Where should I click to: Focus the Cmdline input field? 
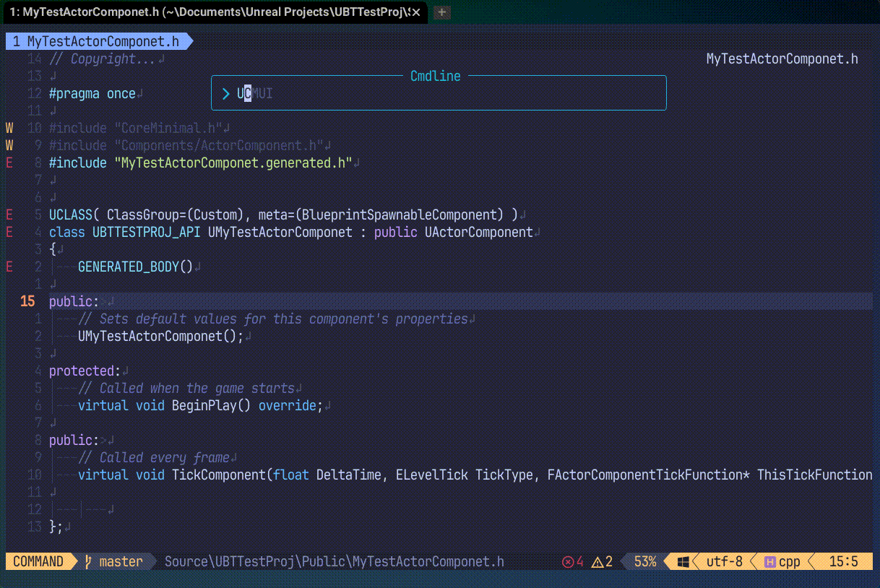439,93
